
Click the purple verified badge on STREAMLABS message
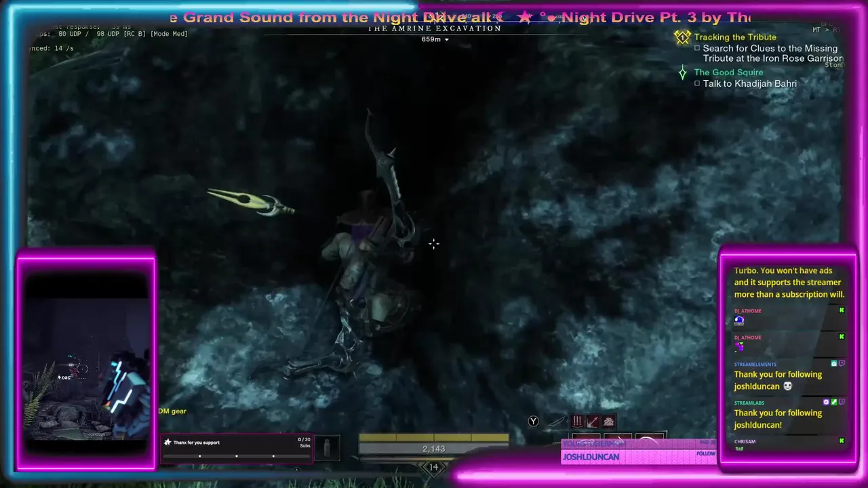(x=826, y=402)
